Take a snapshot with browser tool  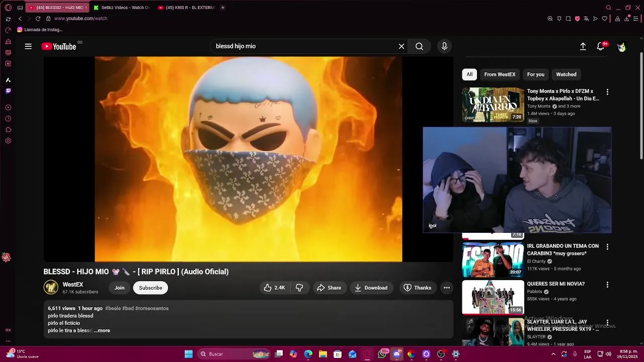[568, 19]
